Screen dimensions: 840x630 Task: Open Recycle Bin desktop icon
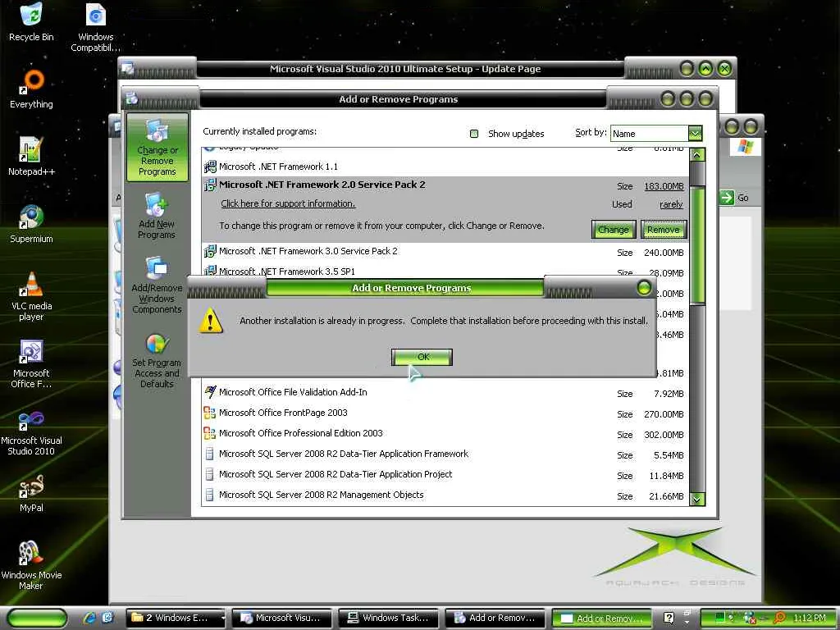[31, 22]
